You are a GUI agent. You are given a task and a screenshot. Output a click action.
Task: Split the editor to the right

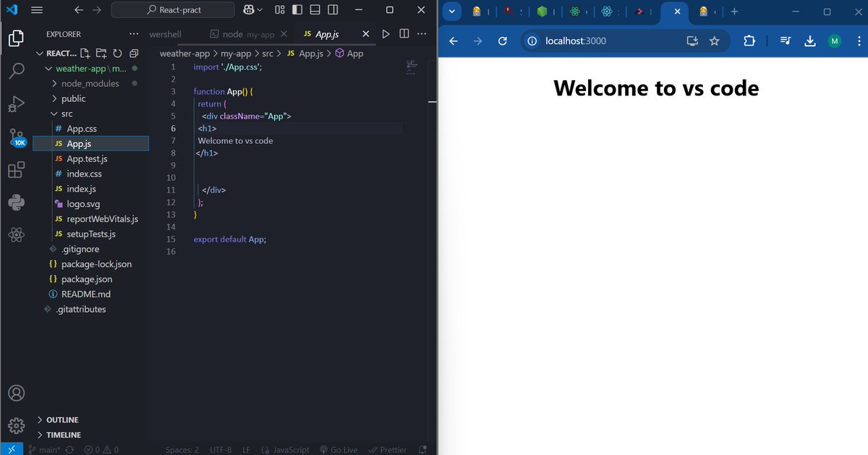(x=404, y=34)
